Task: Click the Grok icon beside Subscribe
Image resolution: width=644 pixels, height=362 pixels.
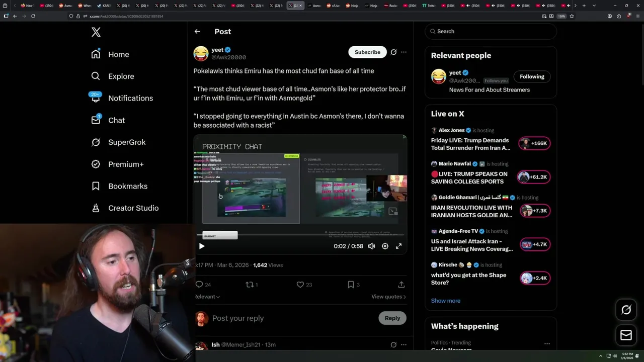Action: [x=393, y=52]
